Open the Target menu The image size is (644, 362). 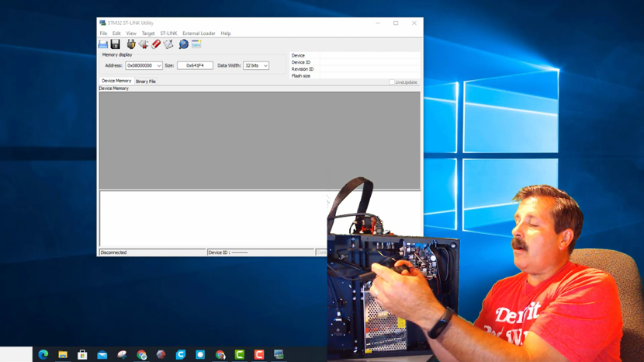tap(148, 33)
